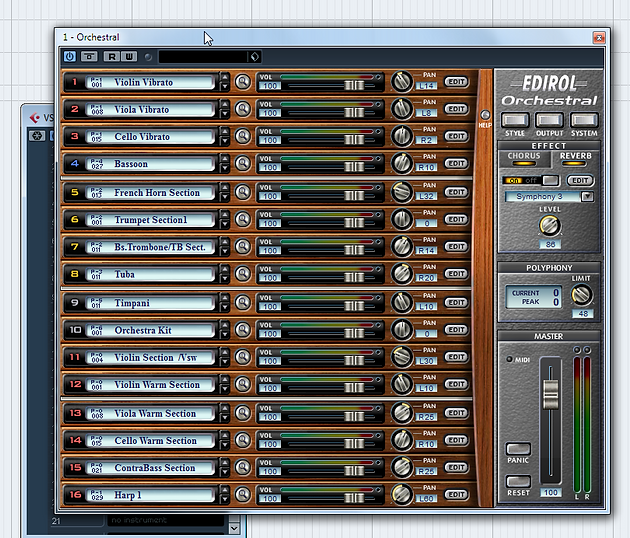Enable Read automation R button

(x=112, y=57)
